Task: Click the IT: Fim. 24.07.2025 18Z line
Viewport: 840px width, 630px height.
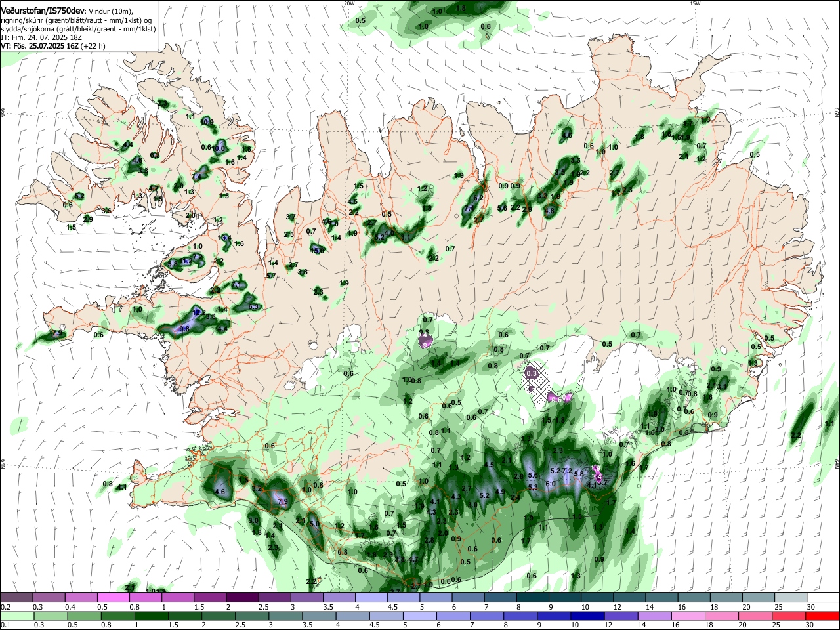Action: pos(41,38)
